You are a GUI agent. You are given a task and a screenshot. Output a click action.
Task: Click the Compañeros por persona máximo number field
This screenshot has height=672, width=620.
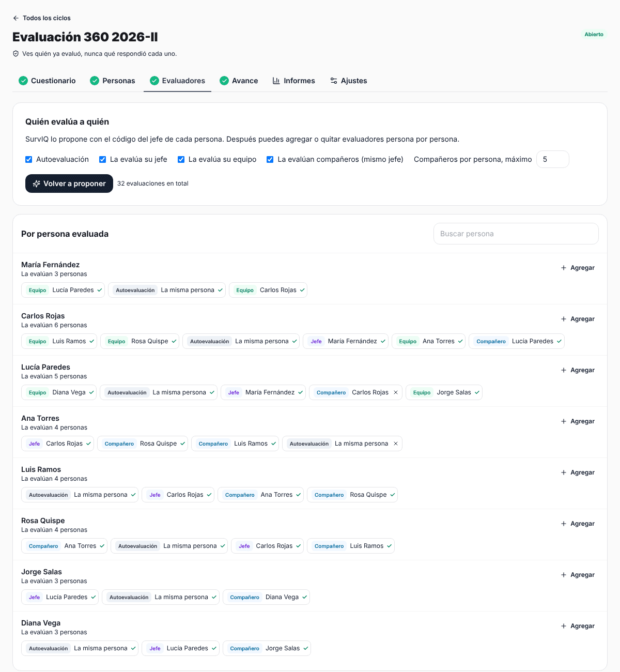[553, 159]
